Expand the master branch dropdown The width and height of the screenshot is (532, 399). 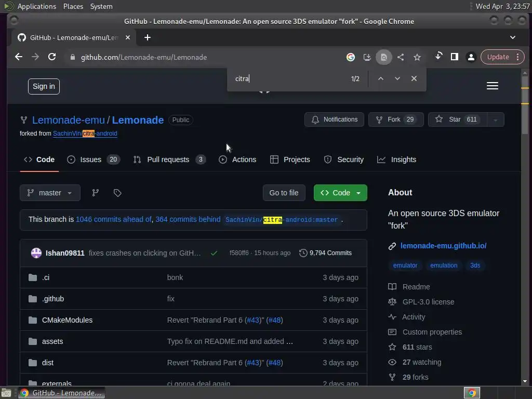[x=50, y=193]
